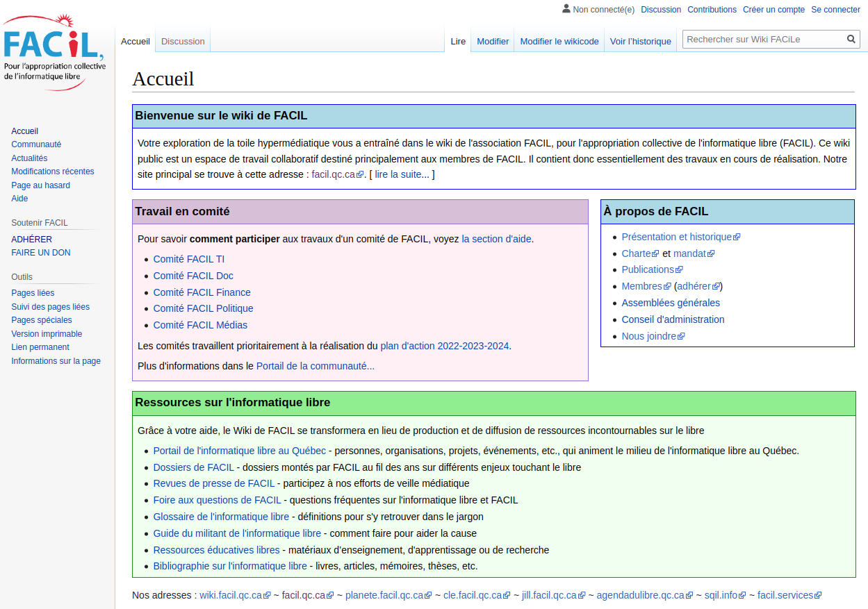The width and height of the screenshot is (868, 609).
Task: Open Comité FACIL Finance
Action: [202, 292]
